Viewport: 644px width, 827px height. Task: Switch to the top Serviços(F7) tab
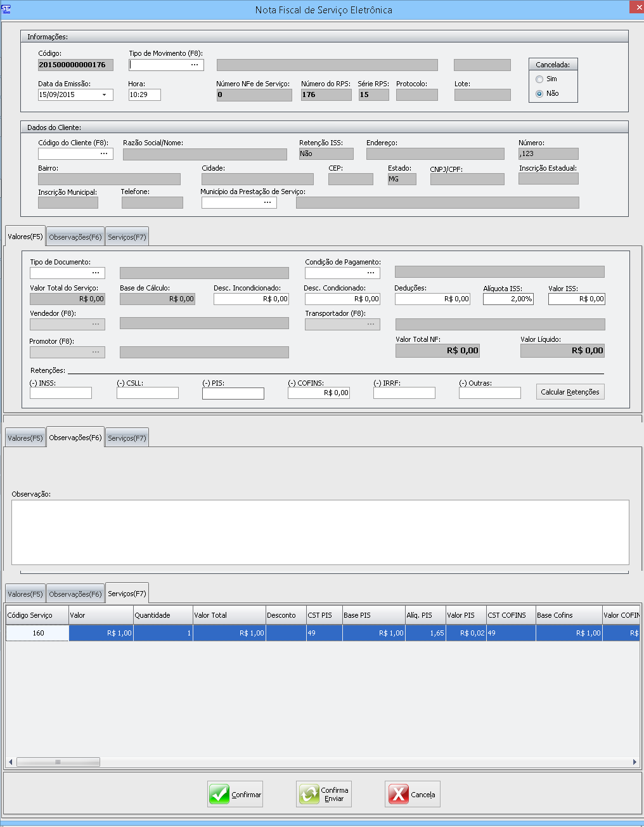pyautogui.click(x=127, y=237)
